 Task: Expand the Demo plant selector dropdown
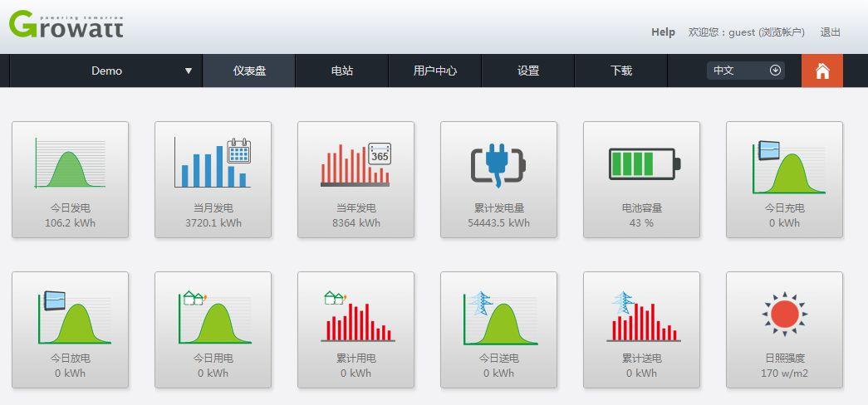105,71
